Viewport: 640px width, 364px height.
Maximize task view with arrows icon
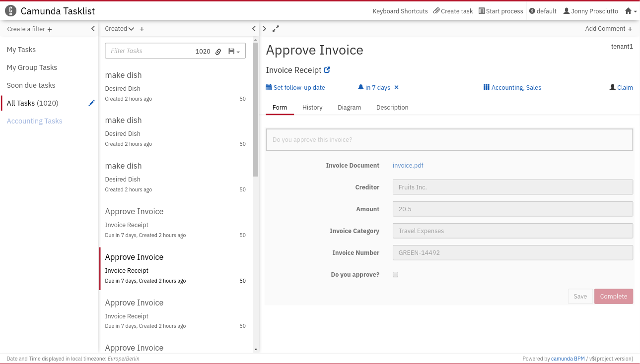pos(276,29)
